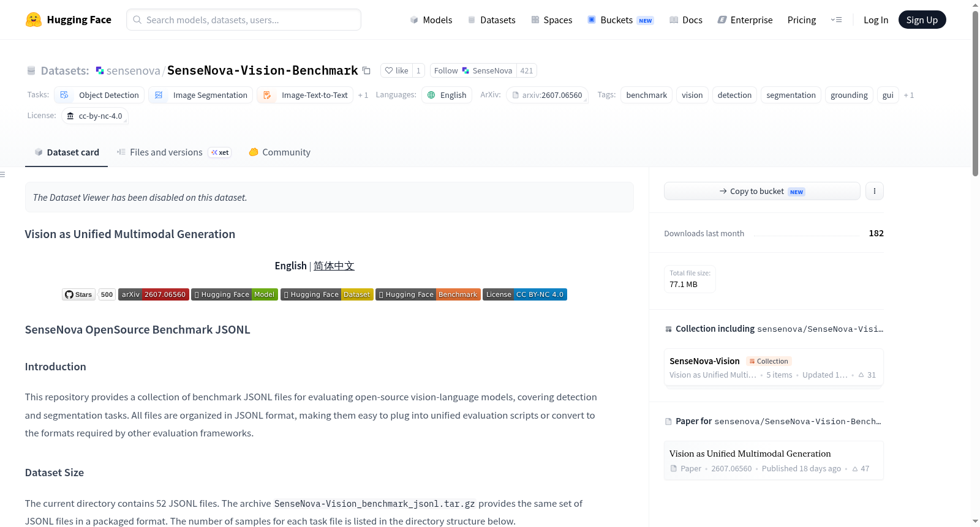
Task: Open Vision as Unified Multimodal Generation paper
Action: 773,460
